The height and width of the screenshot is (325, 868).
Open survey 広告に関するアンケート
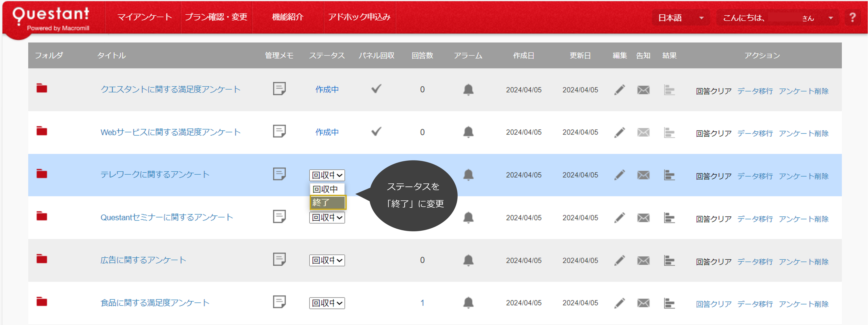click(x=143, y=260)
